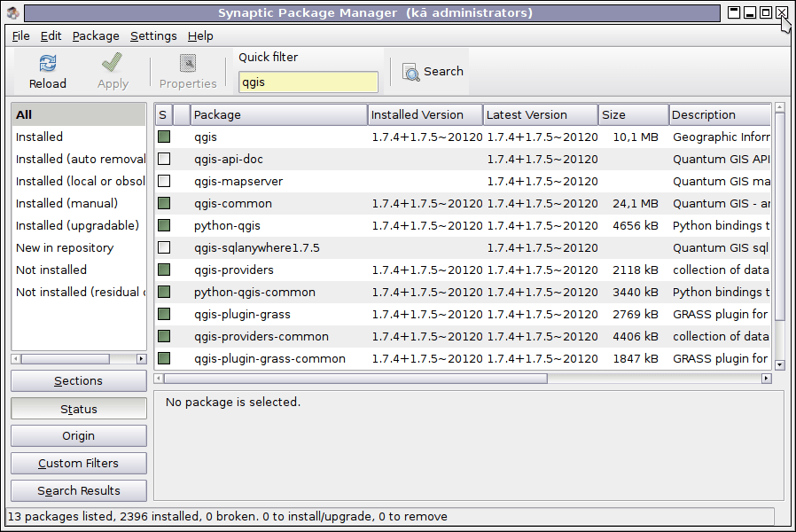This screenshot has width=796, height=532.
Task: Toggle status box for python-qgis-common
Action: (x=164, y=292)
